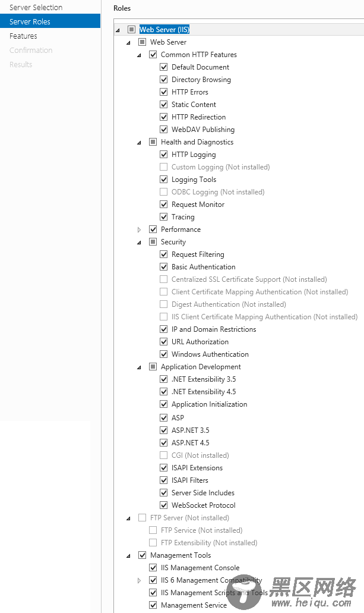Select the Health and Diagnostics label

coord(197,142)
